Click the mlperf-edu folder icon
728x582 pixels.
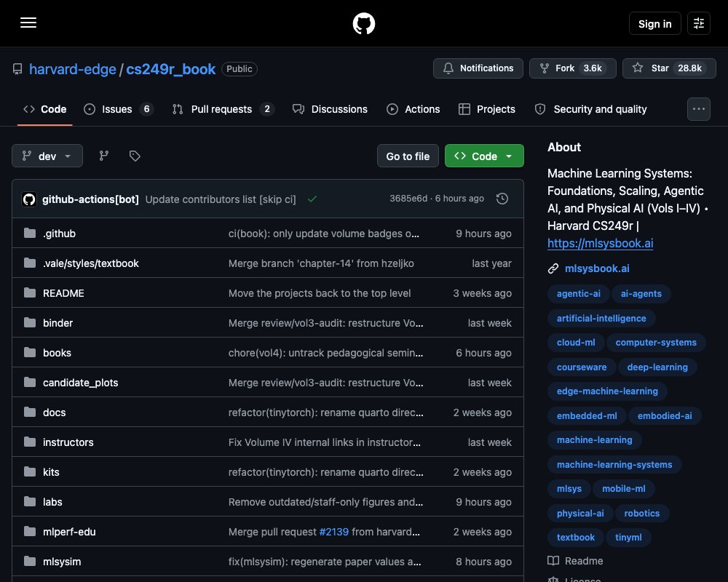tap(30, 531)
